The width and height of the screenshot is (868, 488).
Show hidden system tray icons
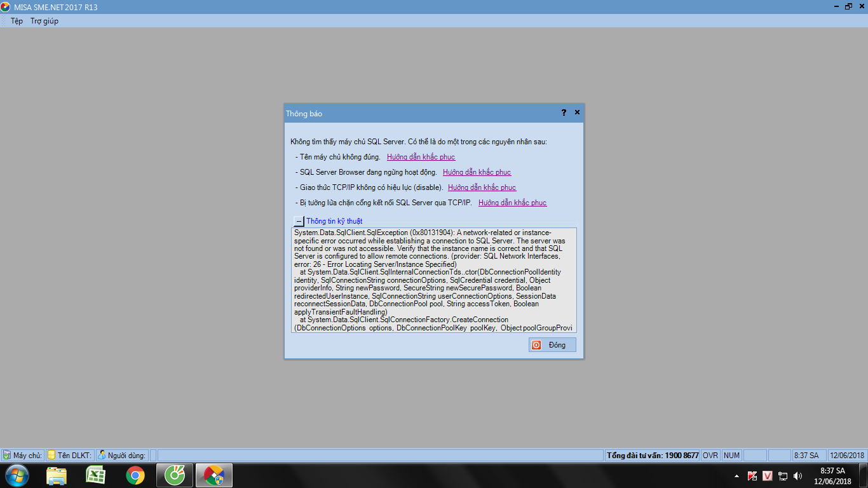tap(736, 476)
